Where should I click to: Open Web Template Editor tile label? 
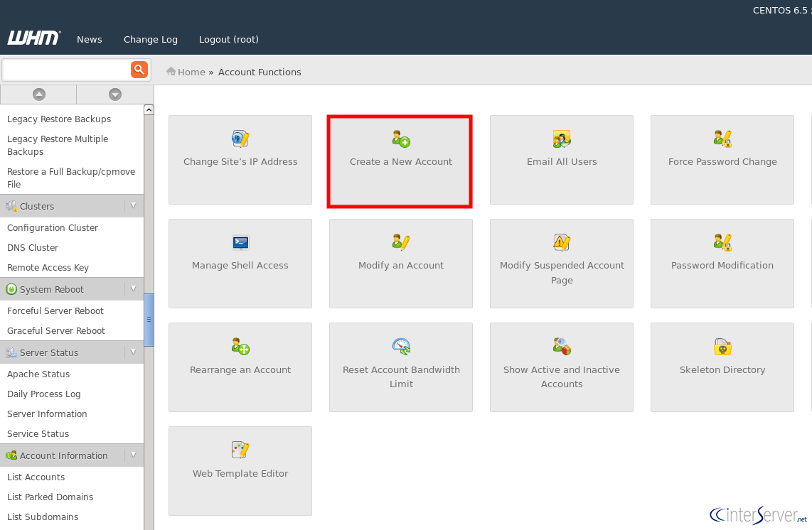click(240, 474)
